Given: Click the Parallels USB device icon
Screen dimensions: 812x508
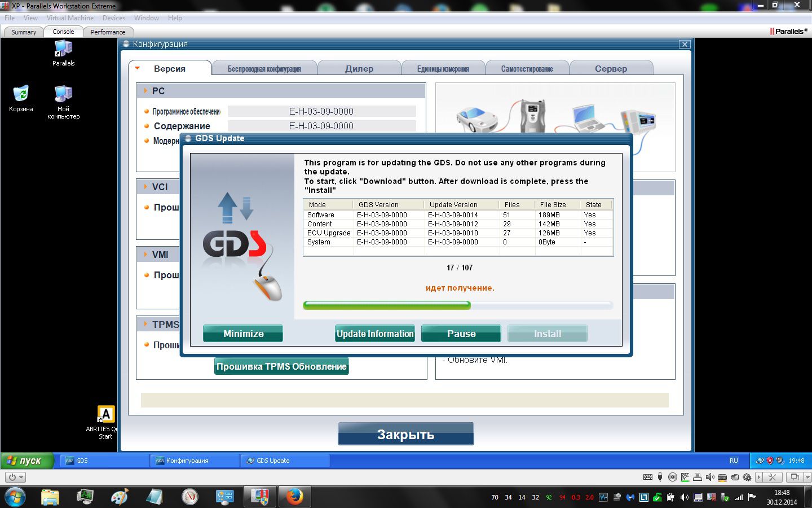Looking at the screenshot, I should click(660, 477).
